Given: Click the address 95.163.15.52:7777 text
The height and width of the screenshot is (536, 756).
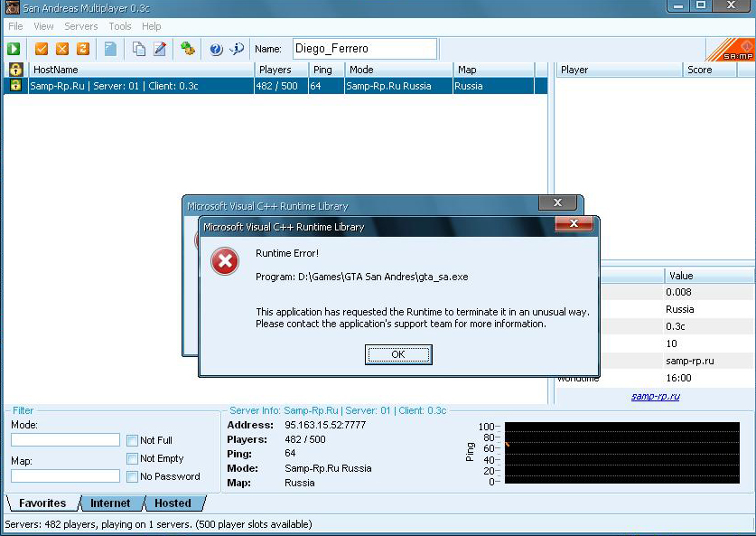Looking at the screenshot, I should (x=325, y=425).
